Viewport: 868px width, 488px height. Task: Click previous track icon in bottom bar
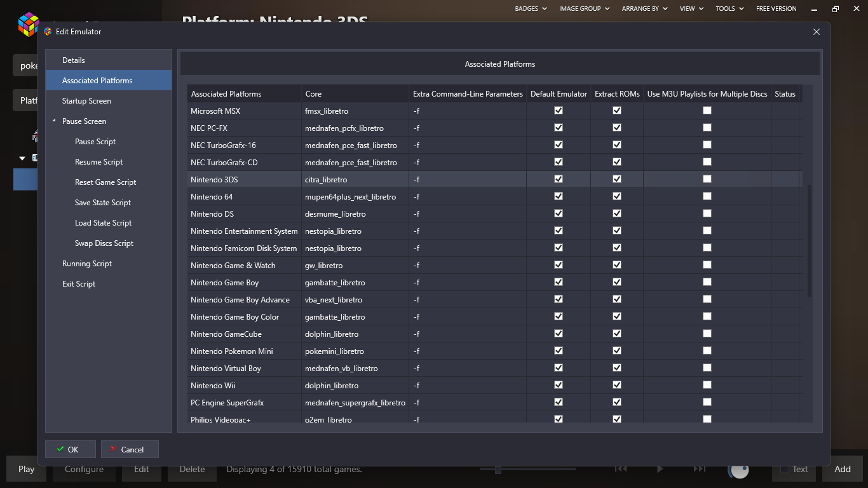tap(621, 469)
